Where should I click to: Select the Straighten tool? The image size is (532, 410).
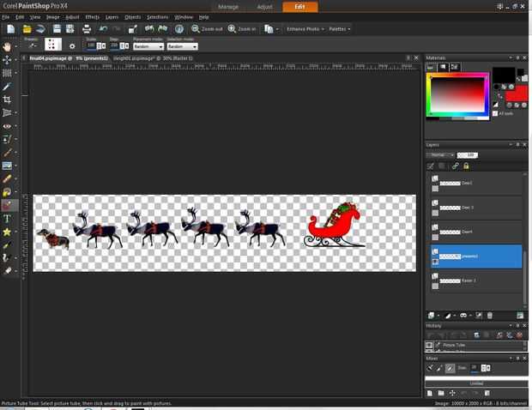pos(7,112)
